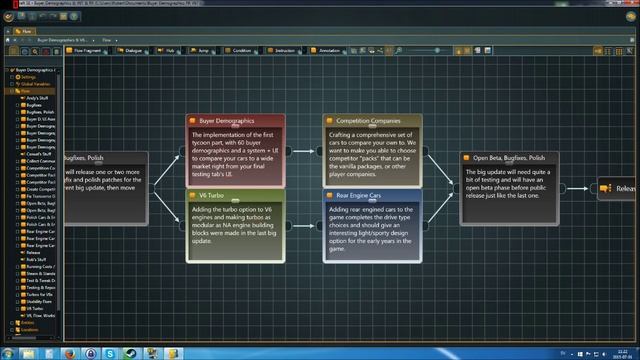The height and width of the screenshot is (360, 640).
Task: Select the Flow tab
Action: tap(24, 31)
